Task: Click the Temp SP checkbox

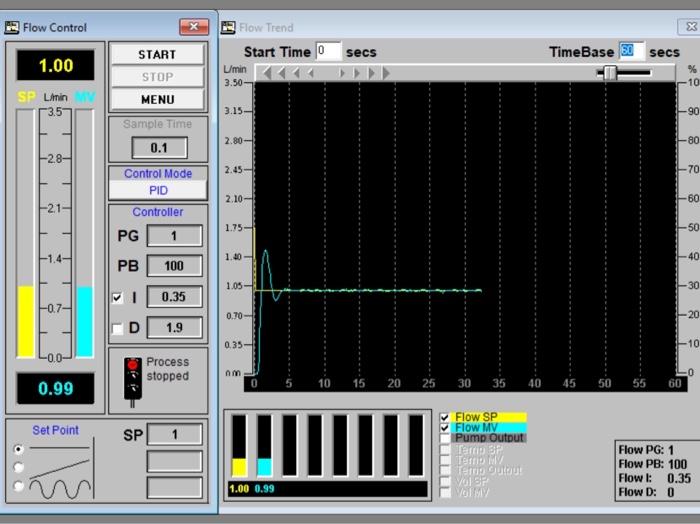Action: pyautogui.click(x=445, y=449)
